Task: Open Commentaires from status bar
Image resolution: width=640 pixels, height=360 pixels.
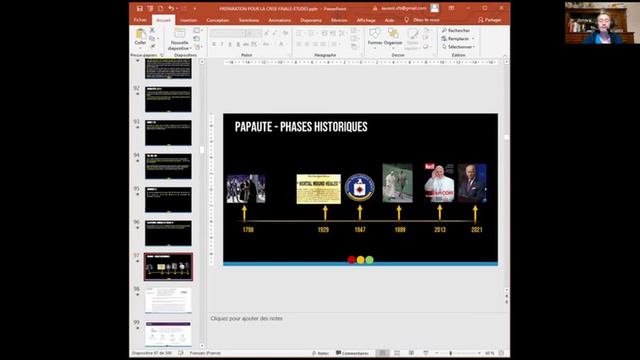Action: pyautogui.click(x=352, y=353)
